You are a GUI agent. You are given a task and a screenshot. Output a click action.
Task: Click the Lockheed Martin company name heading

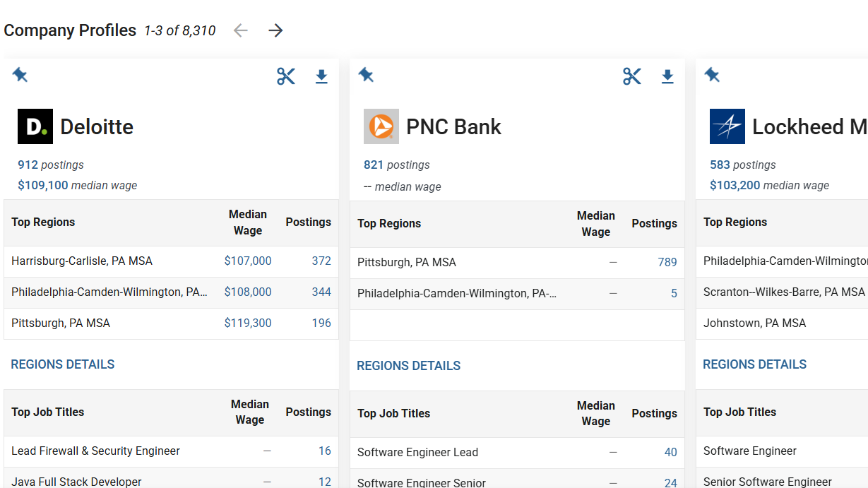click(810, 126)
